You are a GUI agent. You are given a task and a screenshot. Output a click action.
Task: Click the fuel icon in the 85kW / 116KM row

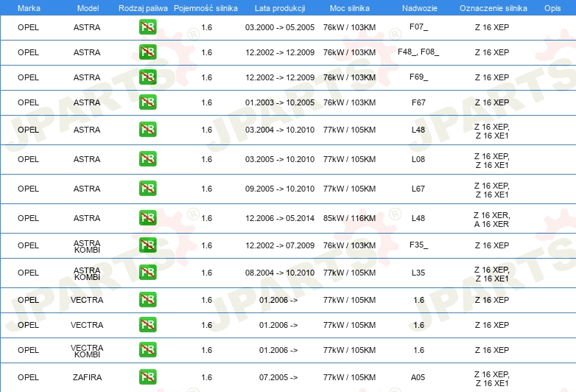147,218
